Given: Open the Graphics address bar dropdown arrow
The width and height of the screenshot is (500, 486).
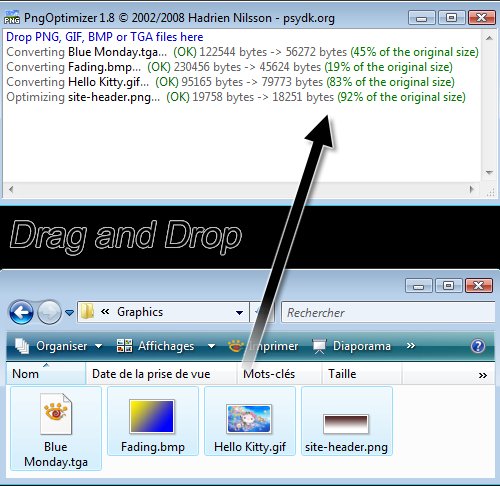Looking at the screenshot, I should tap(239, 313).
